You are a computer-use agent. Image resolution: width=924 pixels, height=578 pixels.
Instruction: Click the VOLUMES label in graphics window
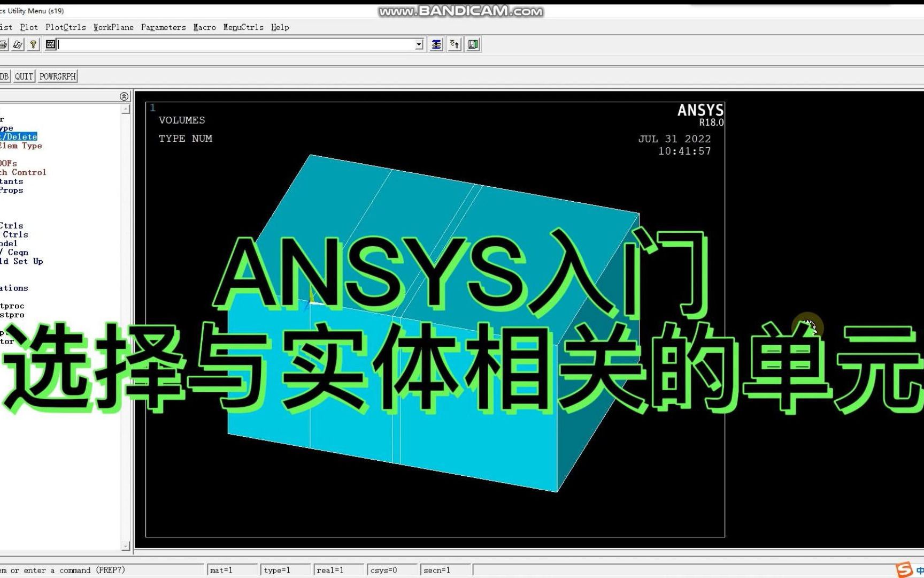pyautogui.click(x=182, y=120)
